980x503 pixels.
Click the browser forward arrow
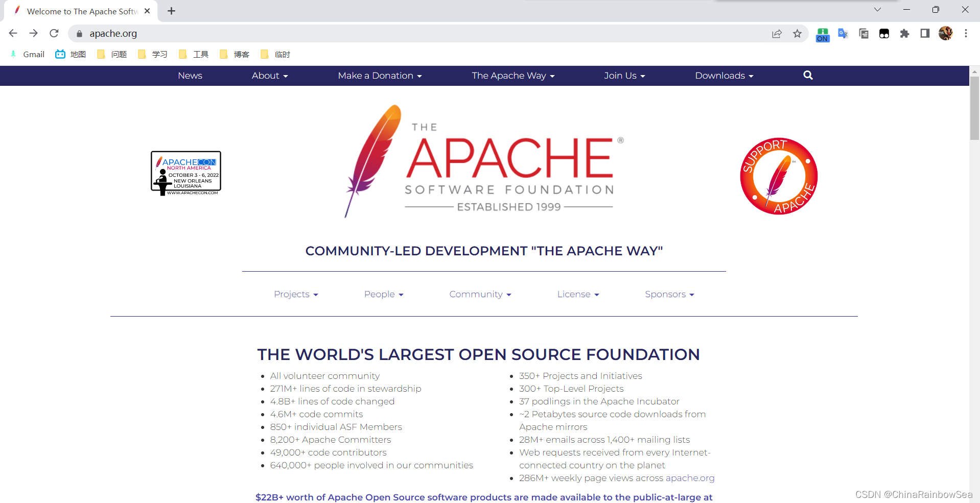pyautogui.click(x=34, y=33)
